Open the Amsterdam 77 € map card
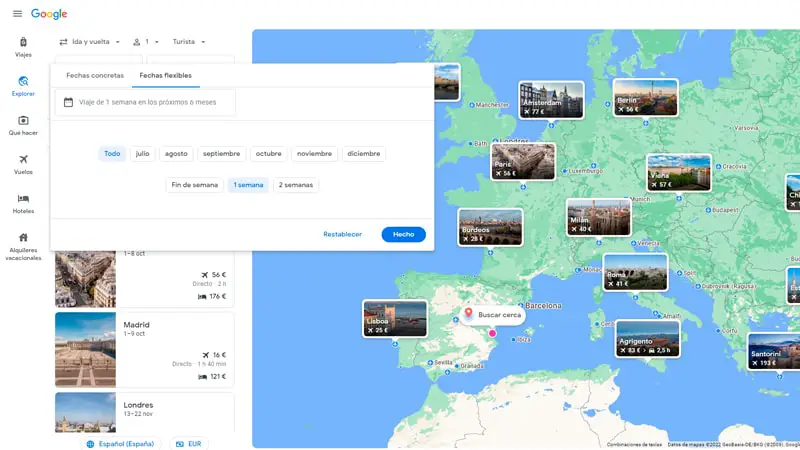Viewport: 800px width, 450px height. click(x=551, y=99)
